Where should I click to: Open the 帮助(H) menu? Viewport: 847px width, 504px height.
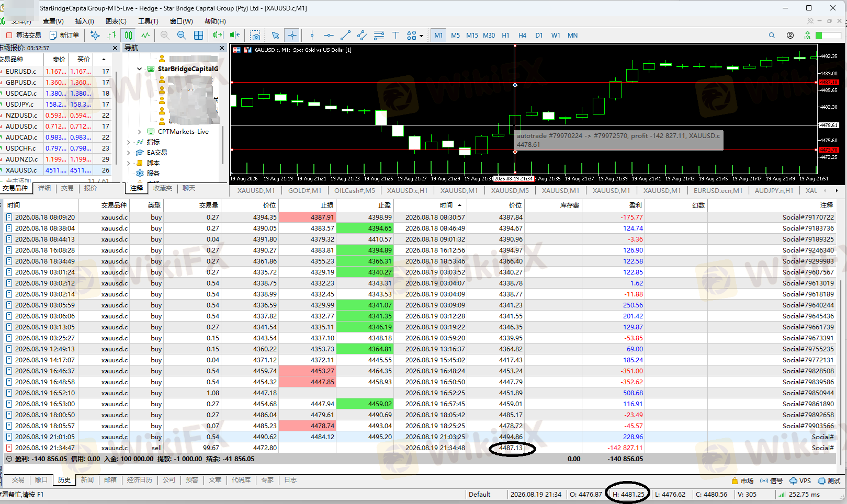pyautogui.click(x=215, y=21)
